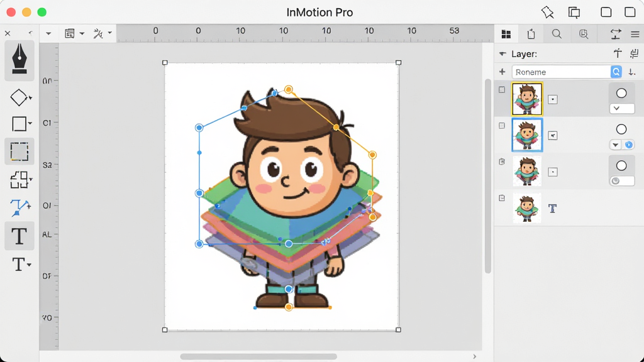Image resolution: width=644 pixels, height=362 pixels.
Task: Open the leftmost toolbar dropdown arrow
Action: coord(48,33)
